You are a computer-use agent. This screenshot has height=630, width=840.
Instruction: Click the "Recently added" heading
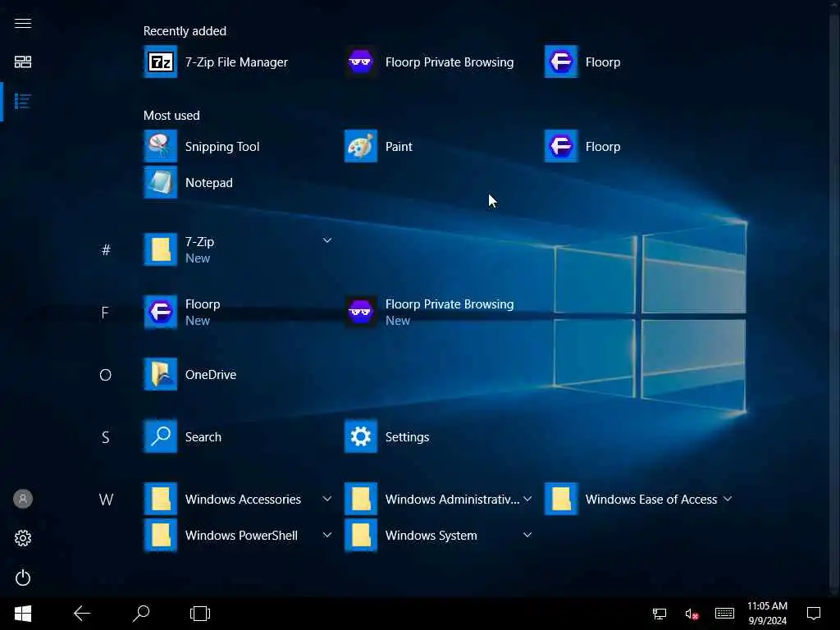click(185, 31)
